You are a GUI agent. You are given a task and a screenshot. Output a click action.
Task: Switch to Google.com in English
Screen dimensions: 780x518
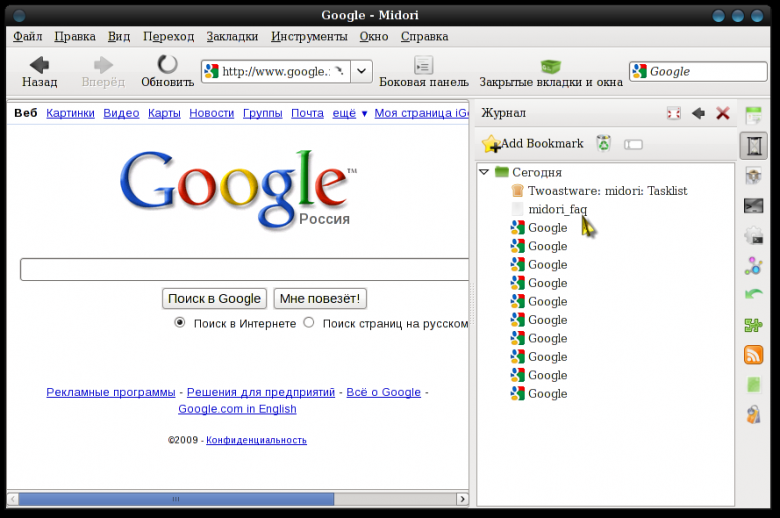237,409
